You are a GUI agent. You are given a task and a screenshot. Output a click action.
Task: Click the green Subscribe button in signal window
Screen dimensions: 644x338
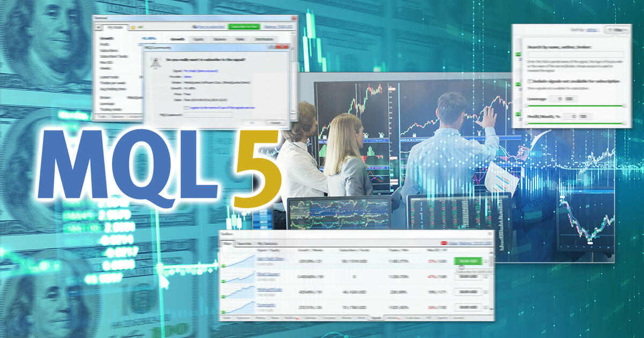[x=244, y=26]
